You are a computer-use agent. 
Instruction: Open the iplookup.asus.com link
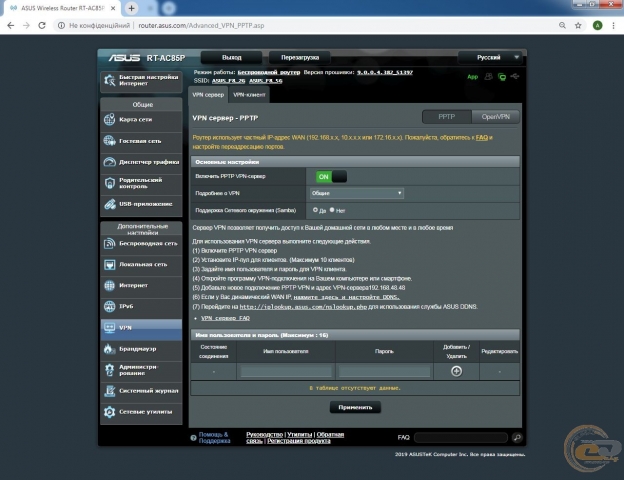[303, 307]
